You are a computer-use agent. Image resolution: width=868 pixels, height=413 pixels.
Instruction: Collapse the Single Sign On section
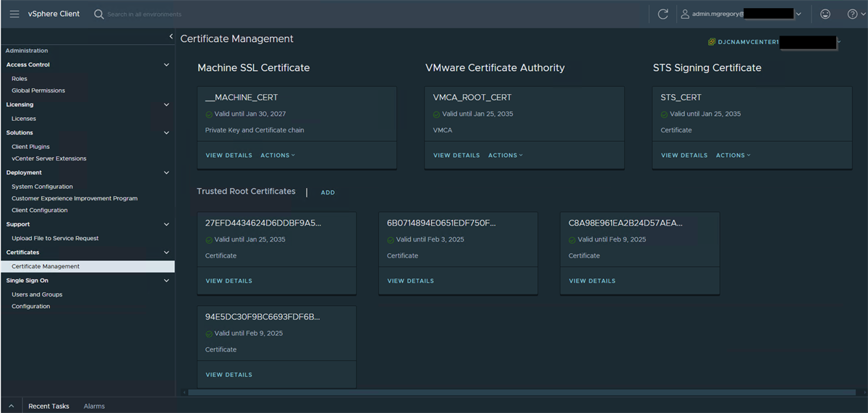click(x=166, y=281)
